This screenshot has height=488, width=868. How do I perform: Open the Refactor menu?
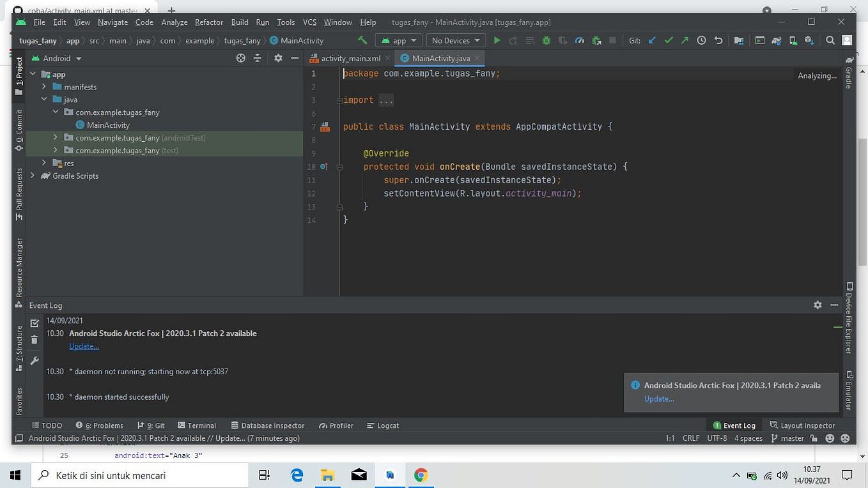click(208, 22)
